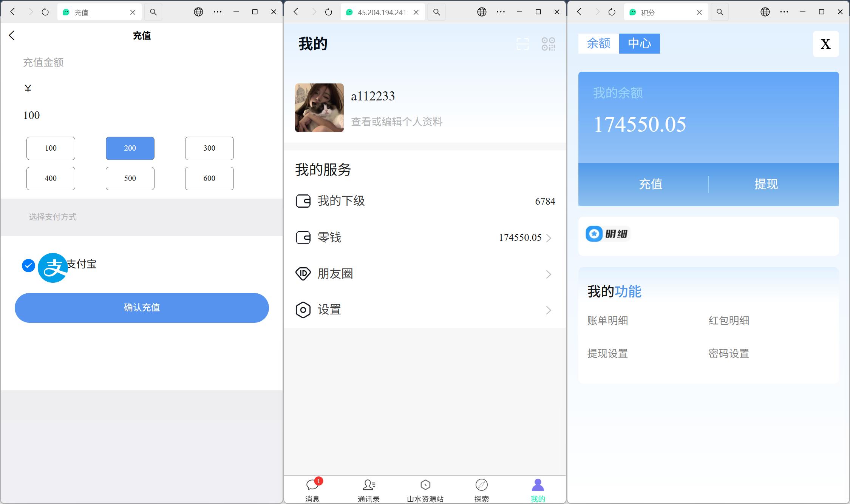Open the more options menu in 充值 window
The width and height of the screenshot is (850, 504).
(218, 12)
